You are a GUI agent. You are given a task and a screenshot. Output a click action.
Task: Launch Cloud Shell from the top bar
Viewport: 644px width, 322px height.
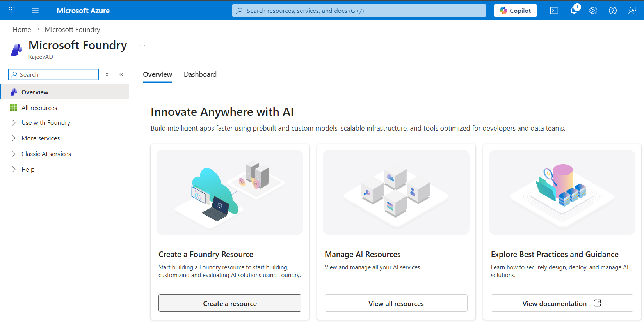pos(554,11)
